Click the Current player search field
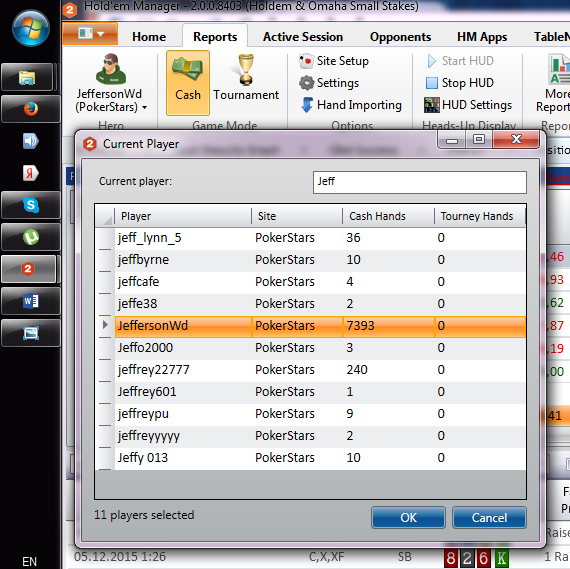The width and height of the screenshot is (570, 569). tap(420, 182)
